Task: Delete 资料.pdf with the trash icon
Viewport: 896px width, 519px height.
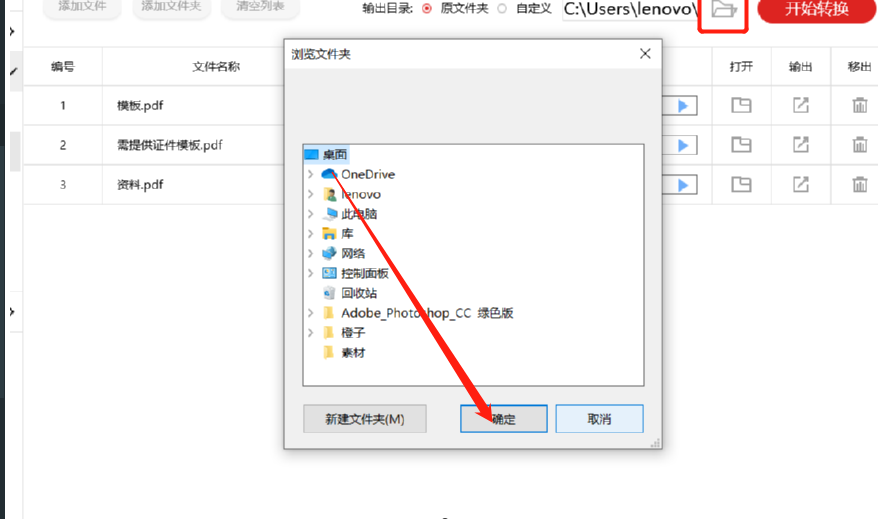Action: [859, 184]
